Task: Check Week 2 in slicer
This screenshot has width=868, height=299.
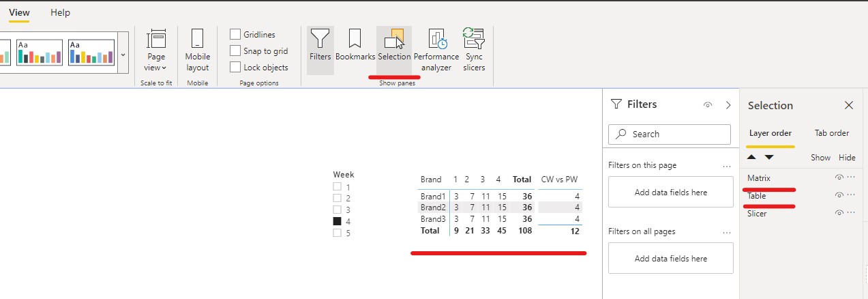Action: [337, 198]
